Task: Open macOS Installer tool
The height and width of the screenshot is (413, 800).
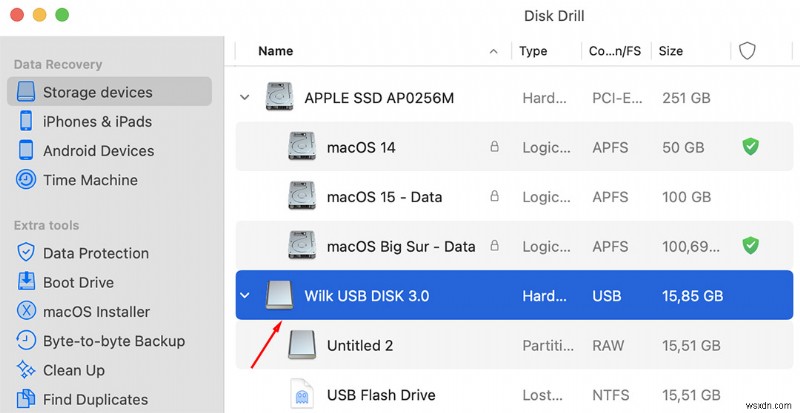Action: (x=96, y=311)
